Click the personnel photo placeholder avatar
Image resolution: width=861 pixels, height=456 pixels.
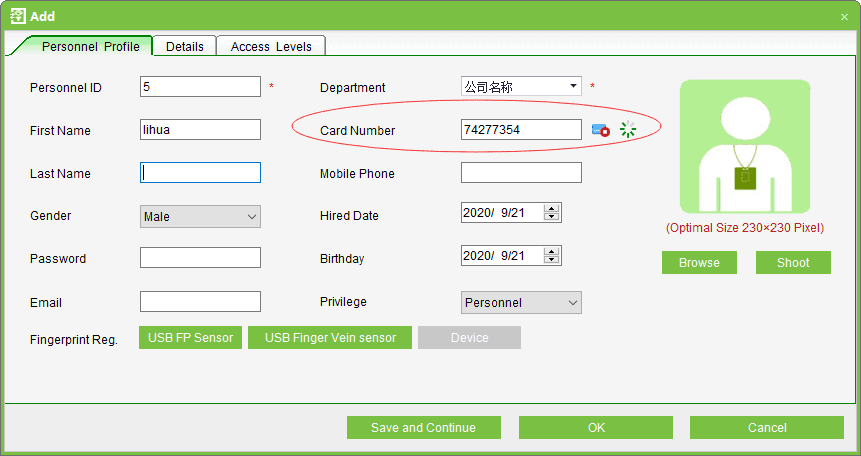(x=744, y=146)
